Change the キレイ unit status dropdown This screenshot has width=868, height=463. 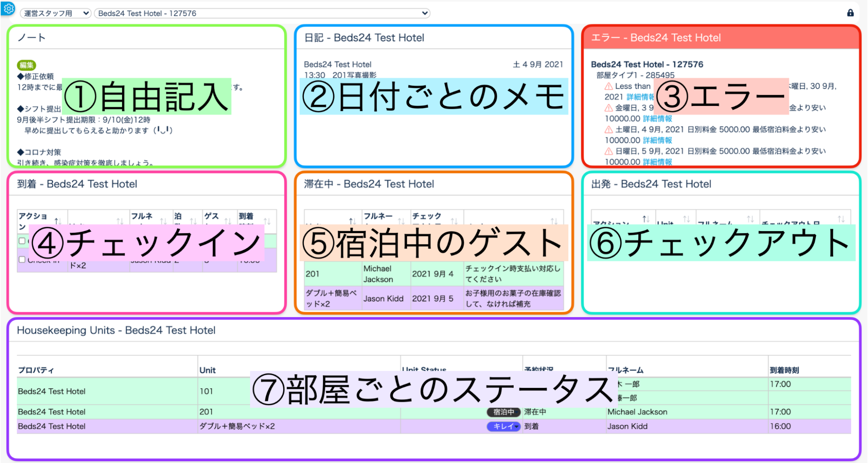tap(503, 427)
